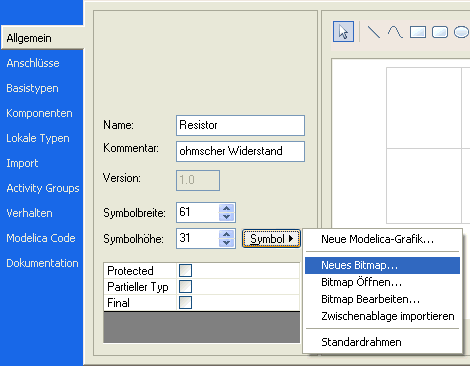Open the Symbol dropdown button

pyautogui.click(x=271, y=239)
